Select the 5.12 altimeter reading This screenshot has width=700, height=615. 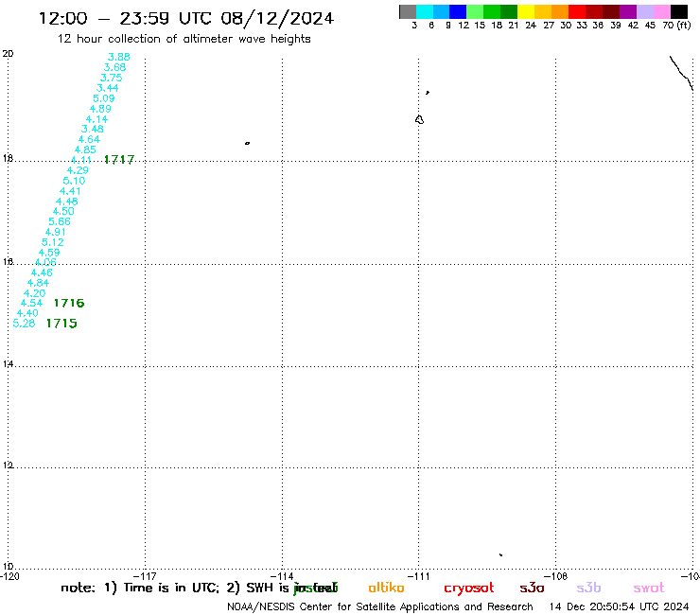(x=52, y=242)
